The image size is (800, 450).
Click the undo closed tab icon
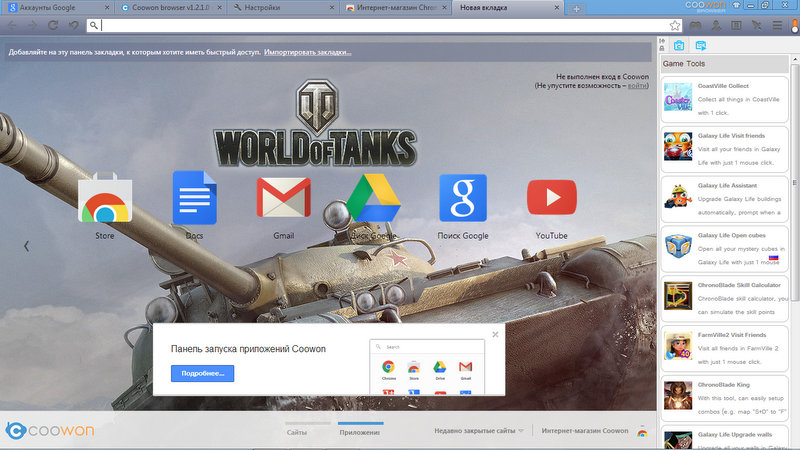[x=73, y=25]
